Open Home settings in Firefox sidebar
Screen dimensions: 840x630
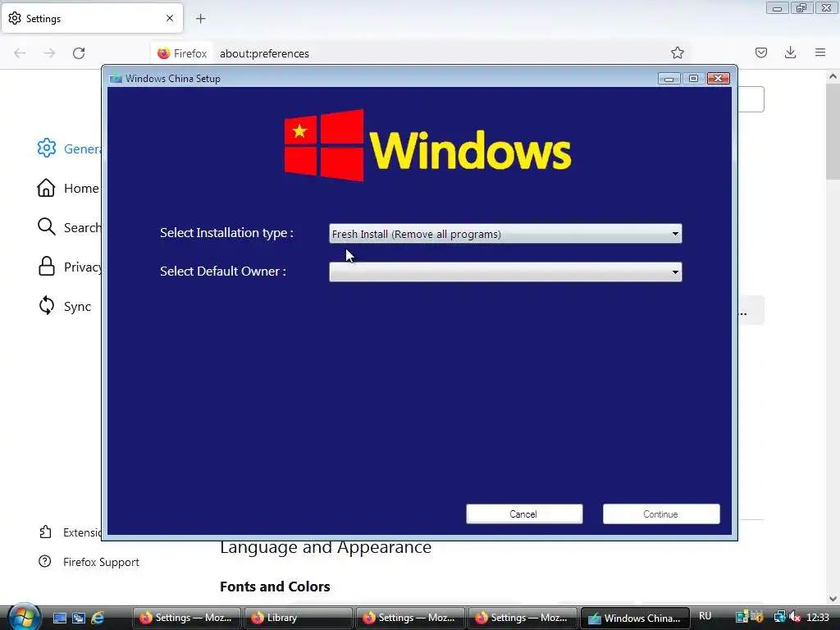point(68,188)
